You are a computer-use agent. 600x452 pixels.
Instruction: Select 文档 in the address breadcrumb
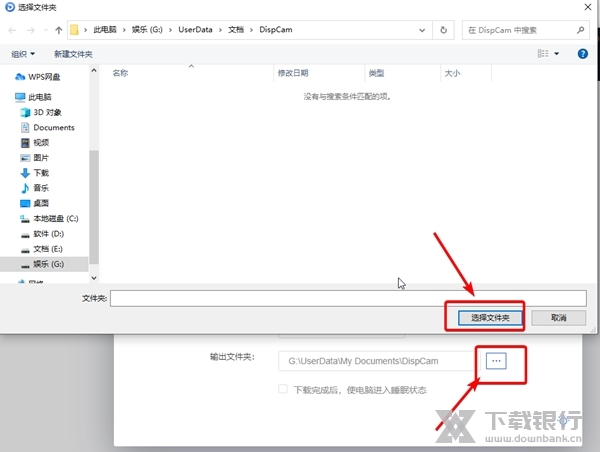coord(236,30)
